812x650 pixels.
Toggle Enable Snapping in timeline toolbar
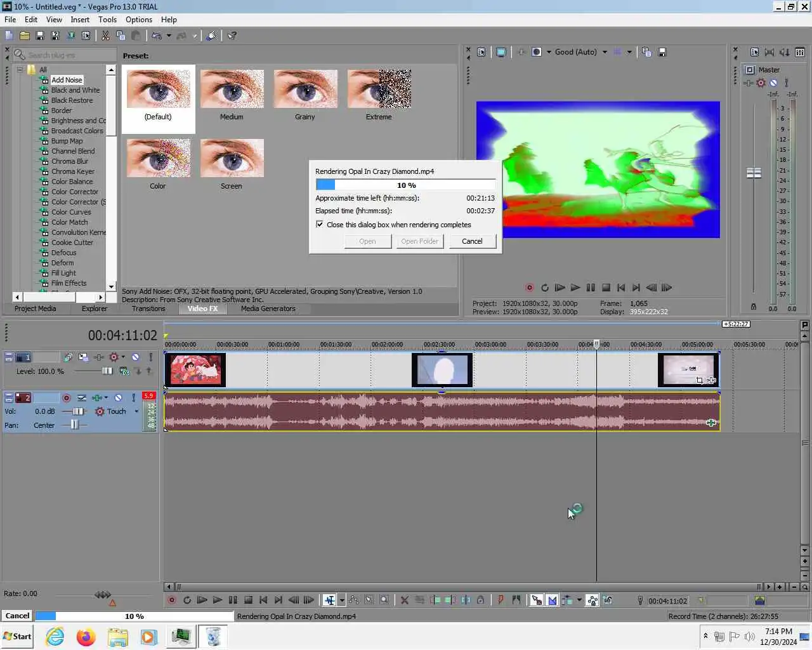click(x=537, y=600)
